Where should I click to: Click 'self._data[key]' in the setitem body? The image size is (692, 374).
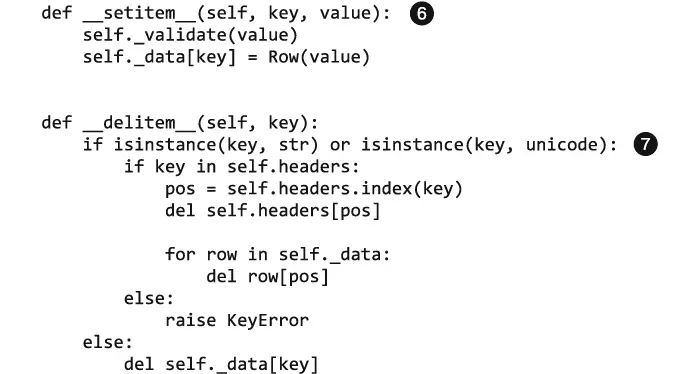(x=159, y=57)
